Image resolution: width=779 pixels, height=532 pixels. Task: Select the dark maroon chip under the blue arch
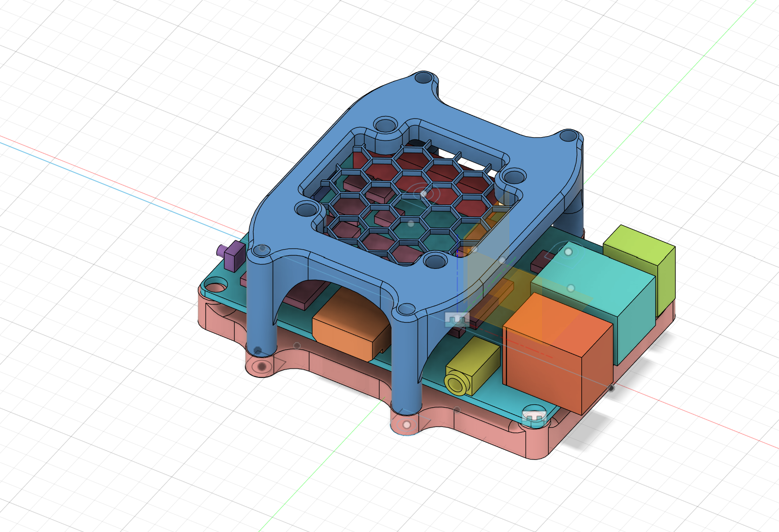pyautogui.click(x=306, y=295)
